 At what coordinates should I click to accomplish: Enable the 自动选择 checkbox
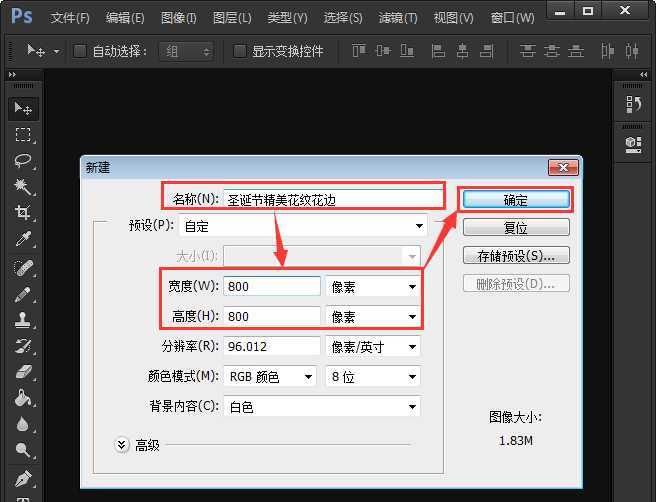pos(80,51)
